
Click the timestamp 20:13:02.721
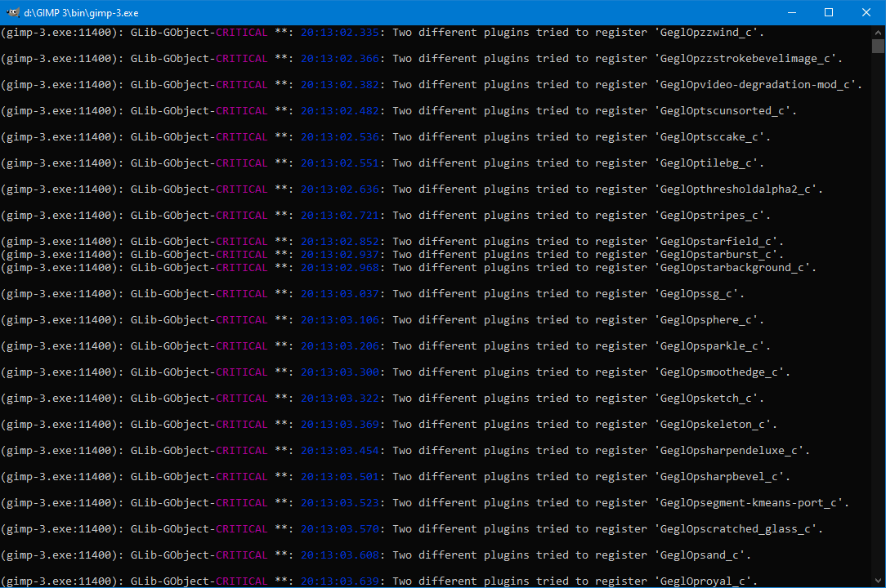click(x=339, y=216)
